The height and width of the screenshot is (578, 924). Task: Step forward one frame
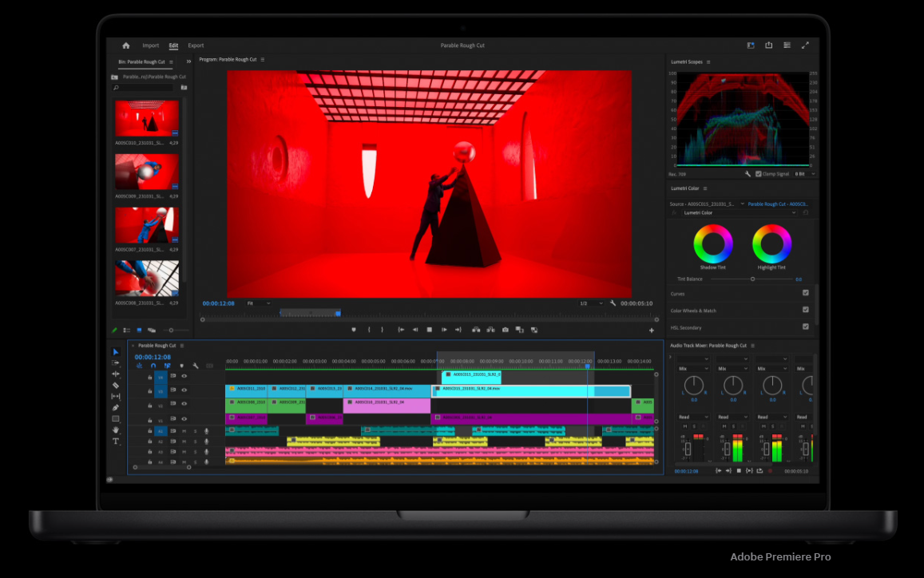coord(444,330)
